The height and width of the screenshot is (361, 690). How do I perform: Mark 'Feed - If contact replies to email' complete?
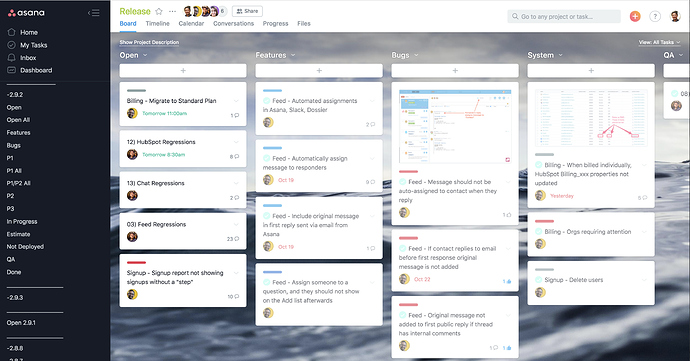pos(403,249)
